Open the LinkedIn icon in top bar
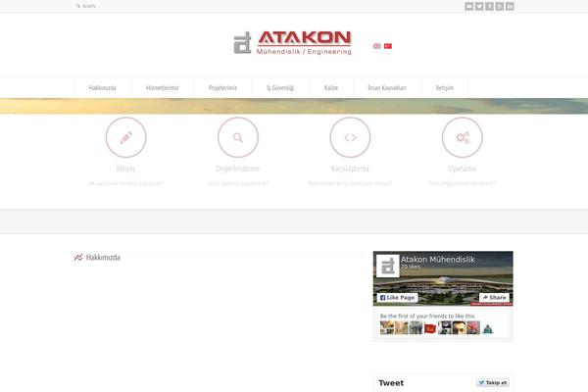The width and height of the screenshot is (588, 392). (x=510, y=6)
